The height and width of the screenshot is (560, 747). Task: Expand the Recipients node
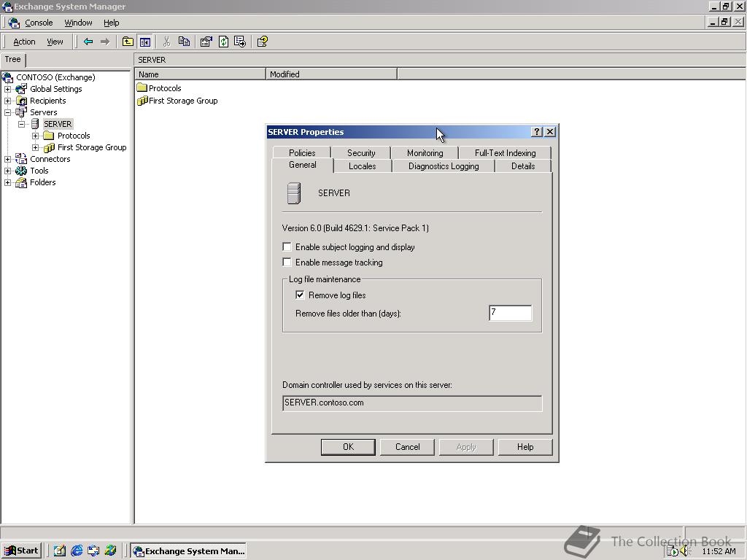tap(7, 101)
